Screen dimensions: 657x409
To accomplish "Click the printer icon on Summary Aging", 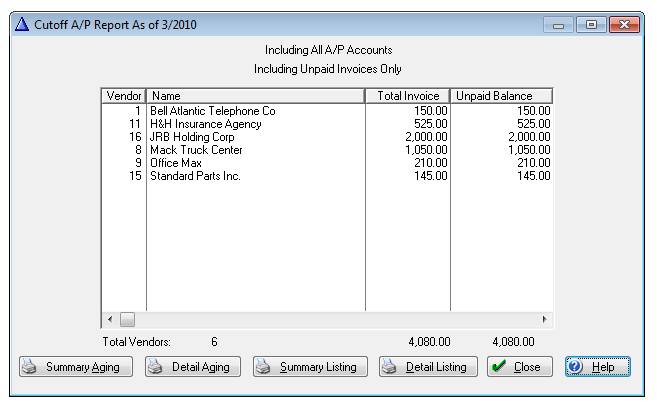I will (31, 367).
